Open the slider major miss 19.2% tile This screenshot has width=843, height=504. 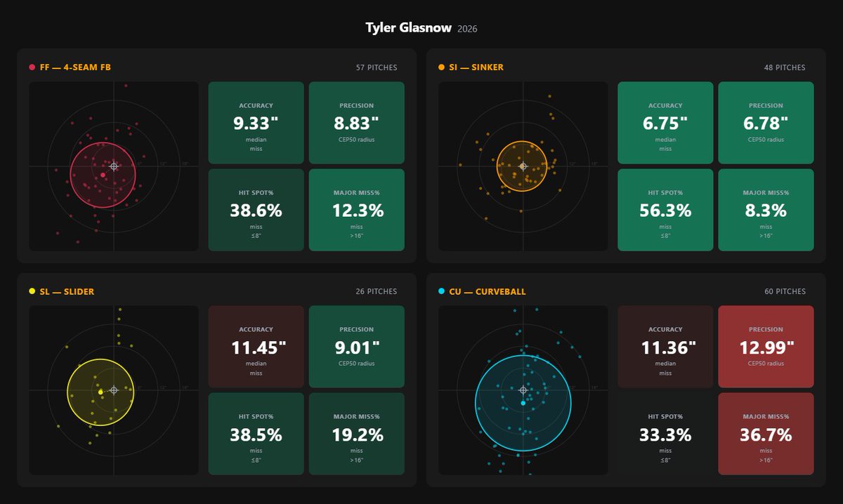click(357, 434)
